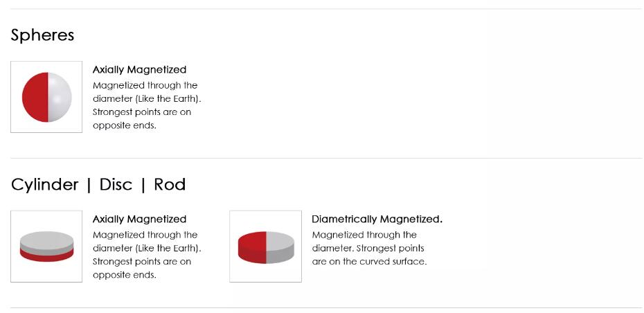Select the grey top of the axial disc

47,241
